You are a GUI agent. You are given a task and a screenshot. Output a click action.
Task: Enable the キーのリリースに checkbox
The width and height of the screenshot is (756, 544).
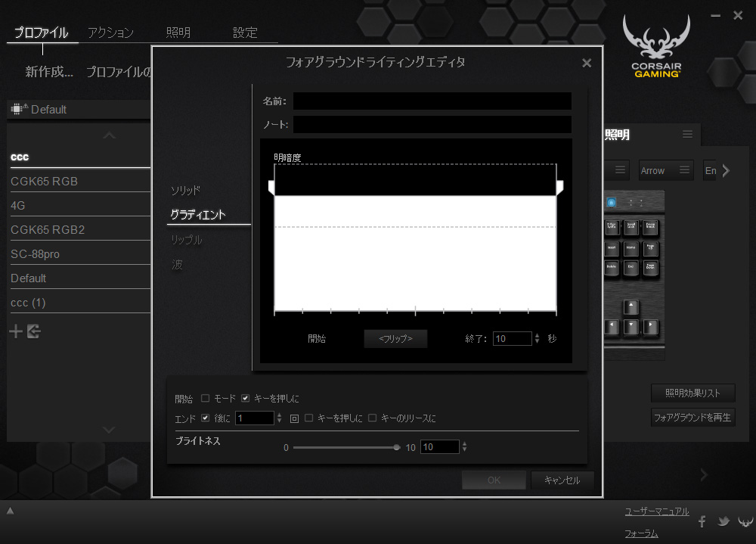373,418
